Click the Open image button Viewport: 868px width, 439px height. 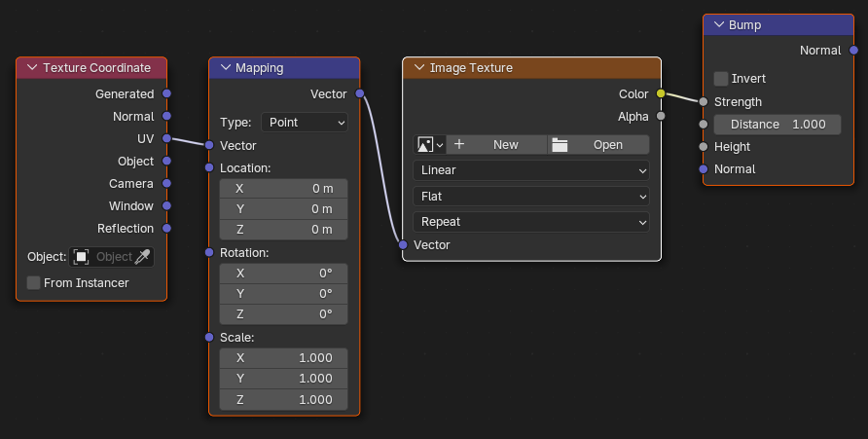pyautogui.click(x=598, y=145)
